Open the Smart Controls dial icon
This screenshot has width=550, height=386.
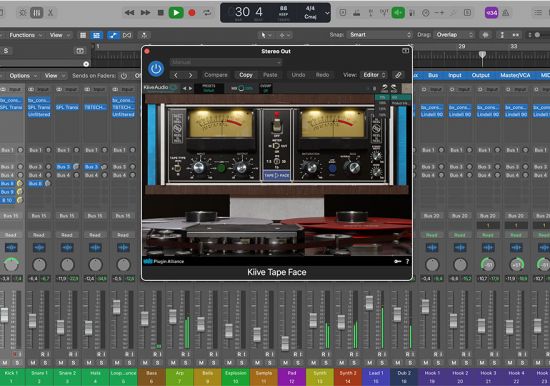[22, 13]
